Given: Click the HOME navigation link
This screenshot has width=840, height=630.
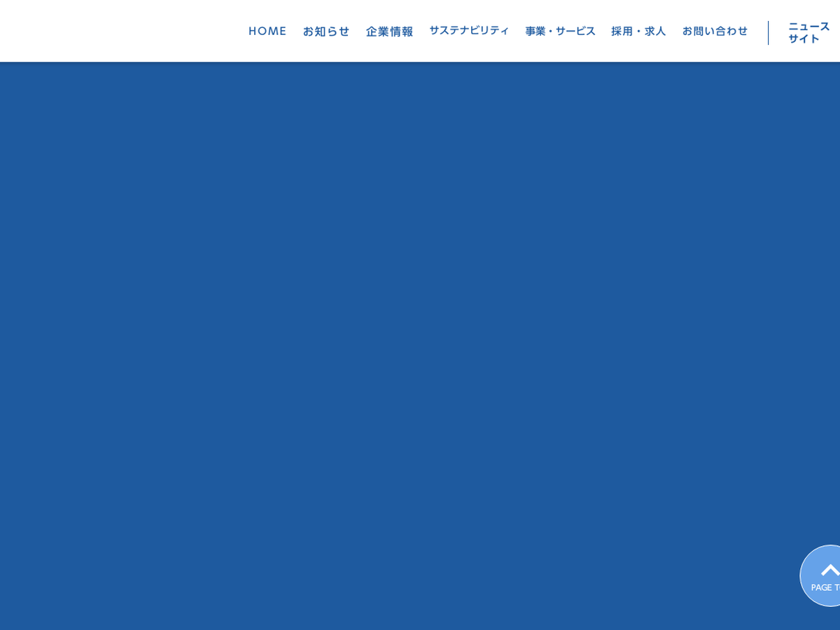Looking at the screenshot, I should pos(267,31).
